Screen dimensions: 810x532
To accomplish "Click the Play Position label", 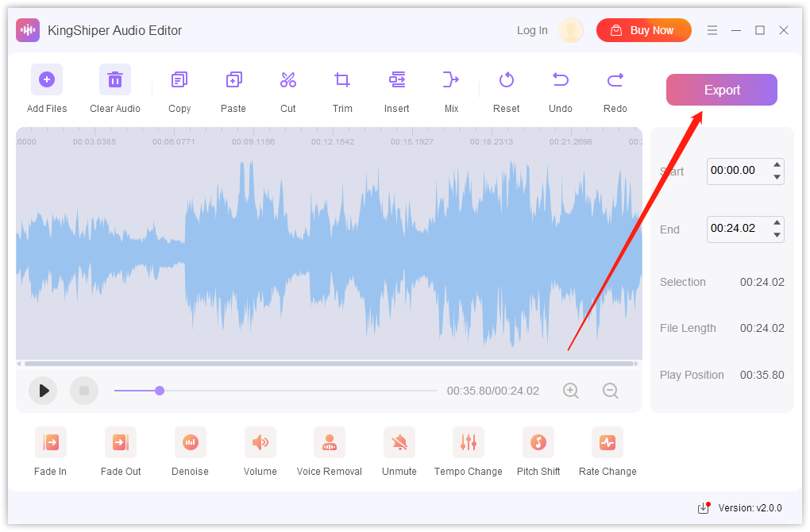I will [x=692, y=375].
